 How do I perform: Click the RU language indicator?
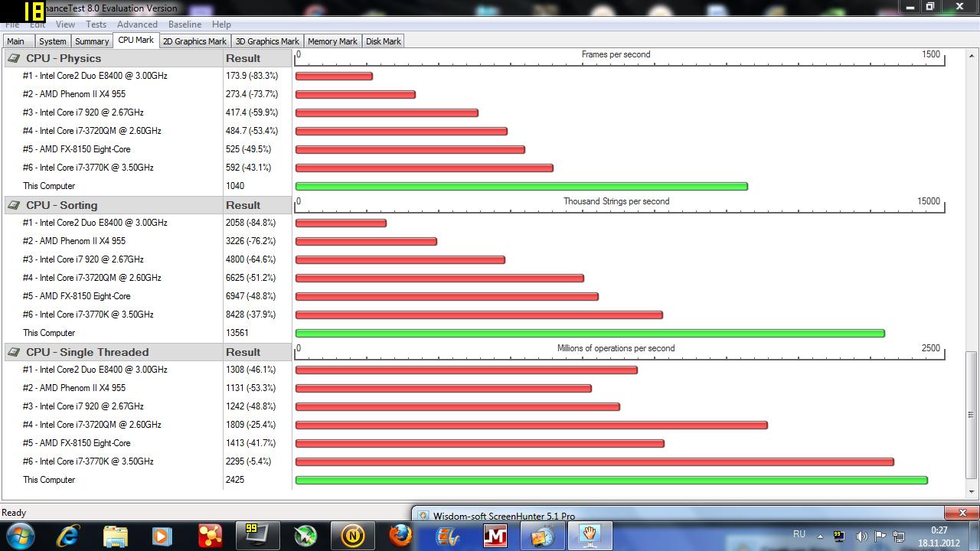[799, 534]
